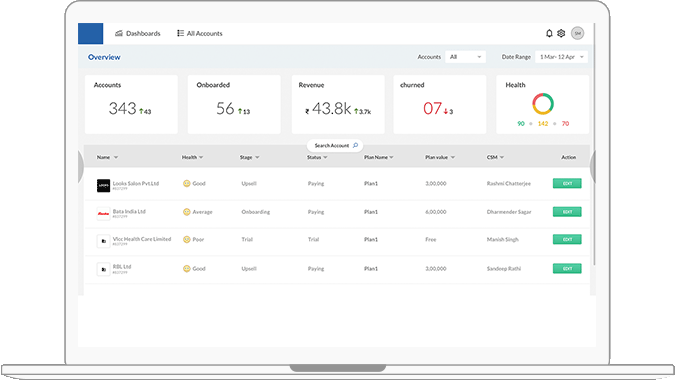Click CSM Sandeep Rathi
Viewport: 675px width, 380px height.
point(504,269)
